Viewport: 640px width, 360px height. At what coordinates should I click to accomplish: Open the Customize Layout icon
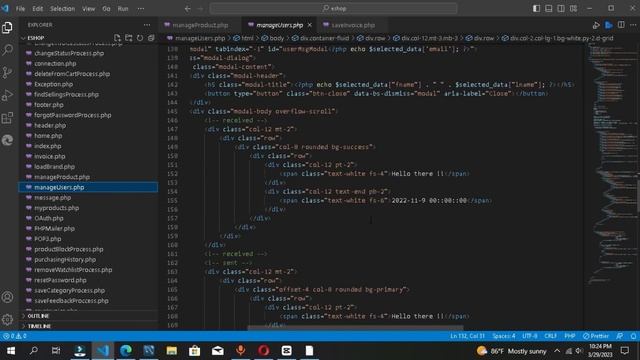tap(573, 9)
